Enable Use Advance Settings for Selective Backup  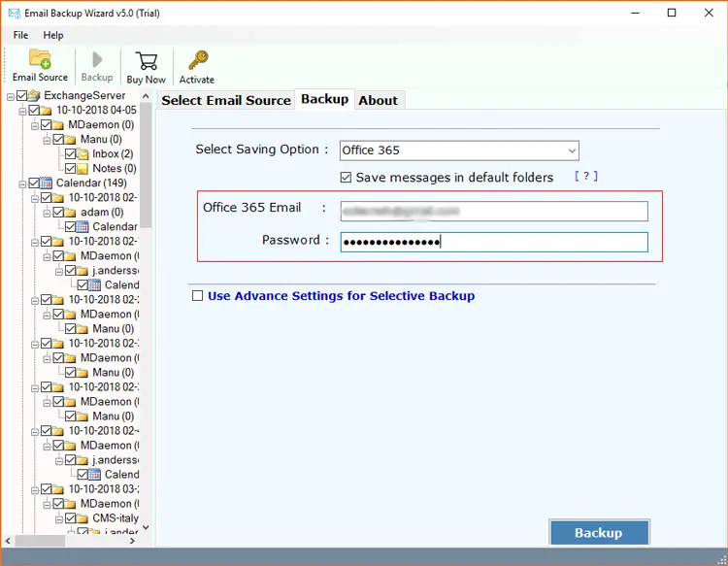pos(198,296)
